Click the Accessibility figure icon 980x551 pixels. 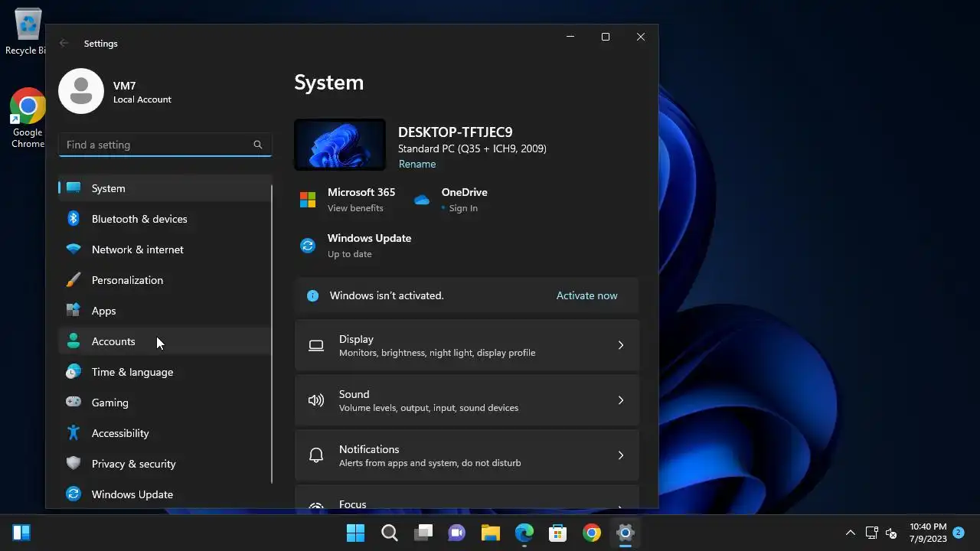[73, 433]
